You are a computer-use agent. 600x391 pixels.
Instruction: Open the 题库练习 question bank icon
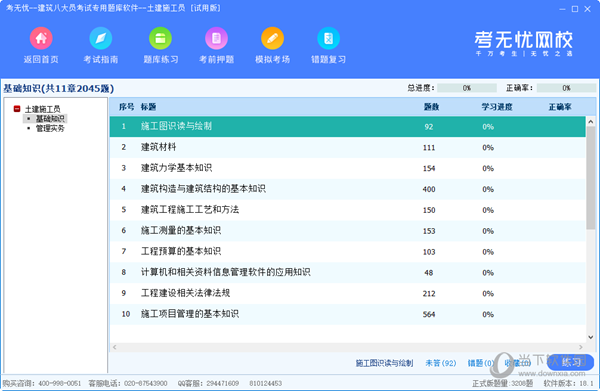click(x=160, y=38)
